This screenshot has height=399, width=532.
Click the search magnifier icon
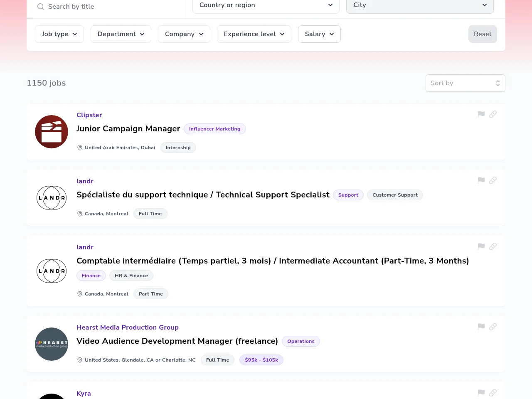pyautogui.click(x=41, y=7)
